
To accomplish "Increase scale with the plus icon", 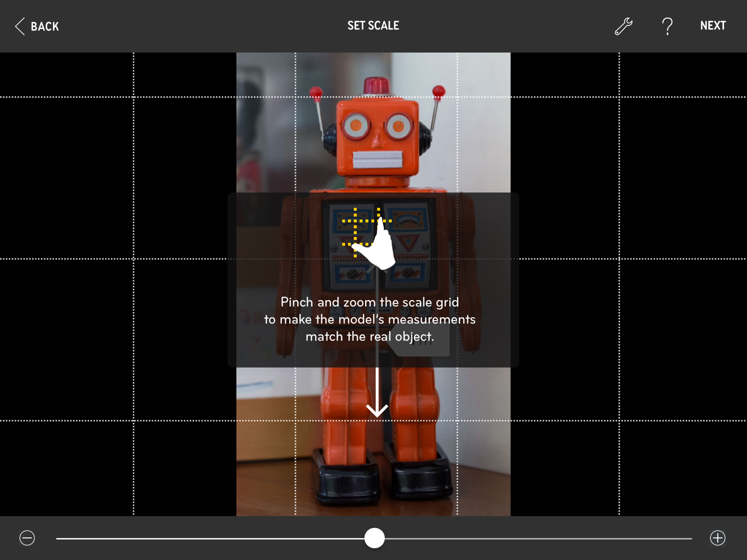I will pos(717,538).
